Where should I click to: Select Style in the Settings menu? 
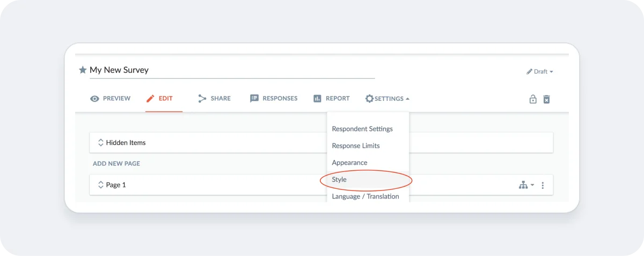pos(339,180)
